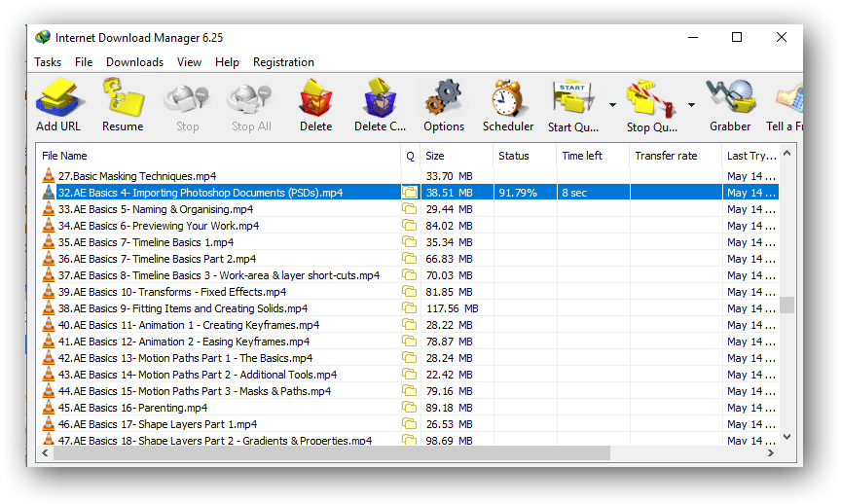Maximize the Internet Download Manager window
The image size is (841, 504).
point(737,38)
